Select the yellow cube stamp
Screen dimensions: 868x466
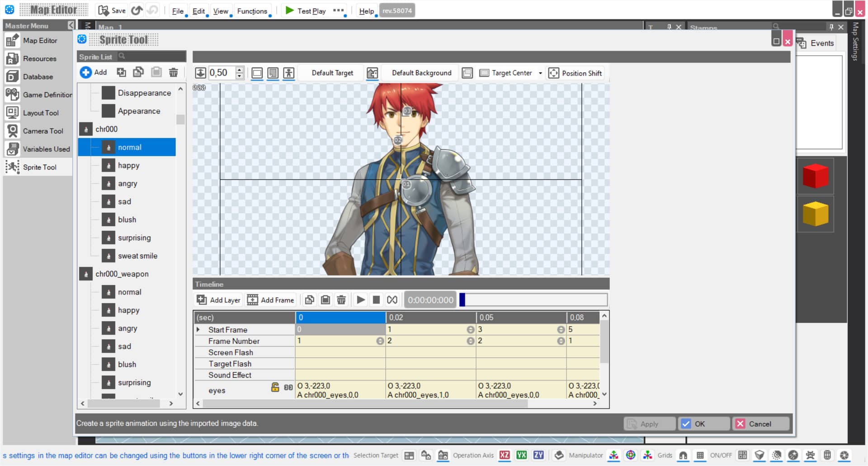pyautogui.click(x=816, y=214)
